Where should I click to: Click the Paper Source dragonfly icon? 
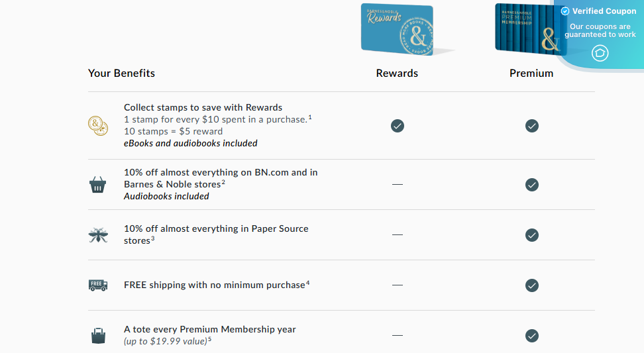pyautogui.click(x=98, y=235)
